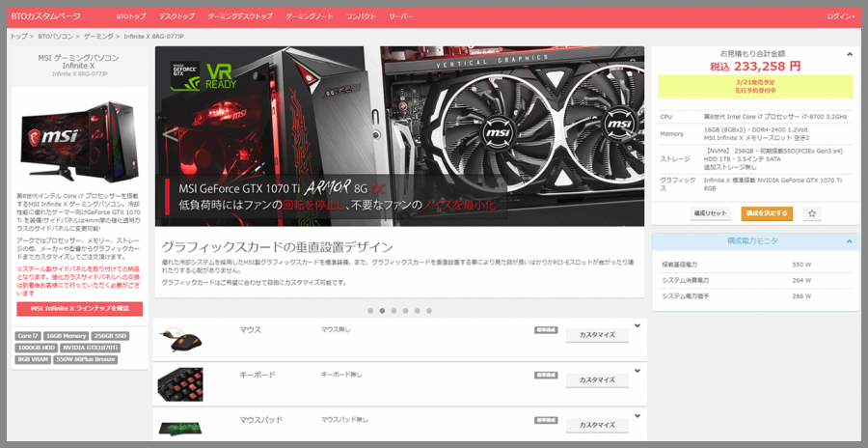Viewport: 868px width, 448px height.
Task: Click カスタマイズ button for マウスパッド
Action: click(597, 425)
